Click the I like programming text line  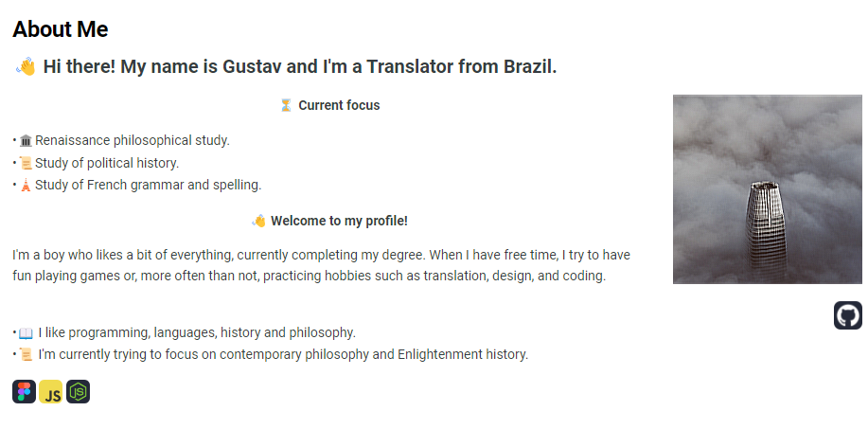(x=197, y=332)
